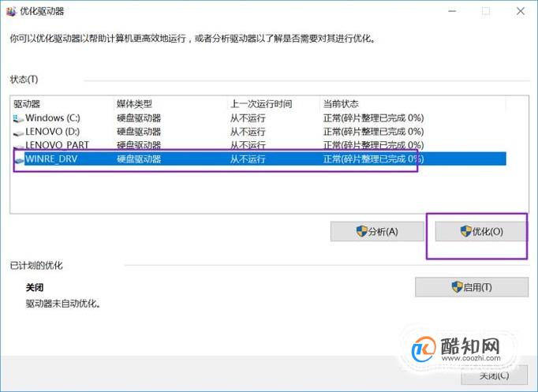Click the Windows (C:) drive icon
This screenshot has width=538, height=392.
pyautogui.click(x=18, y=118)
